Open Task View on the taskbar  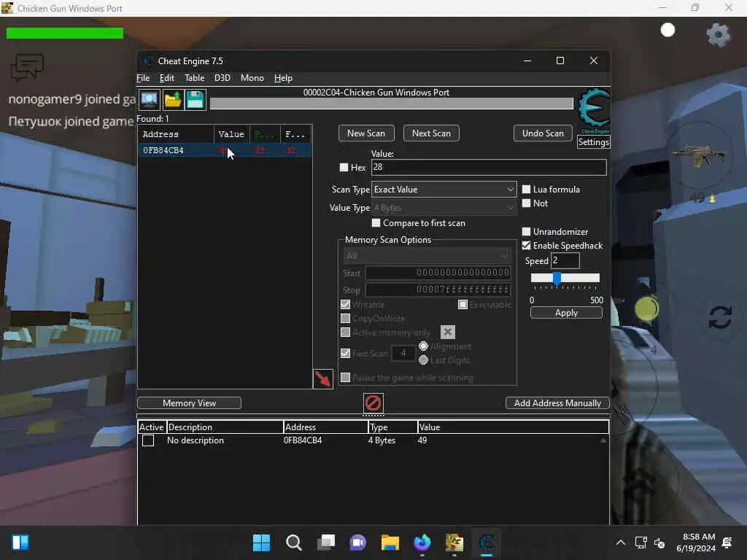pos(326,542)
